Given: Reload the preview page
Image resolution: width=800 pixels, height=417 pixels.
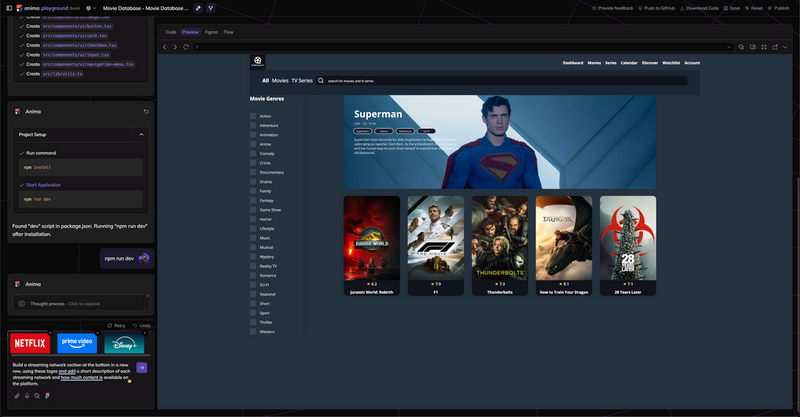Looking at the screenshot, I should (x=186, y=47).
